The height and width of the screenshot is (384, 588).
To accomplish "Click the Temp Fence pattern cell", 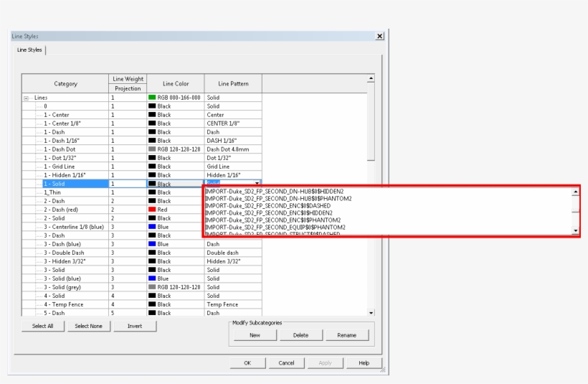I will click(x=233, y=305).
